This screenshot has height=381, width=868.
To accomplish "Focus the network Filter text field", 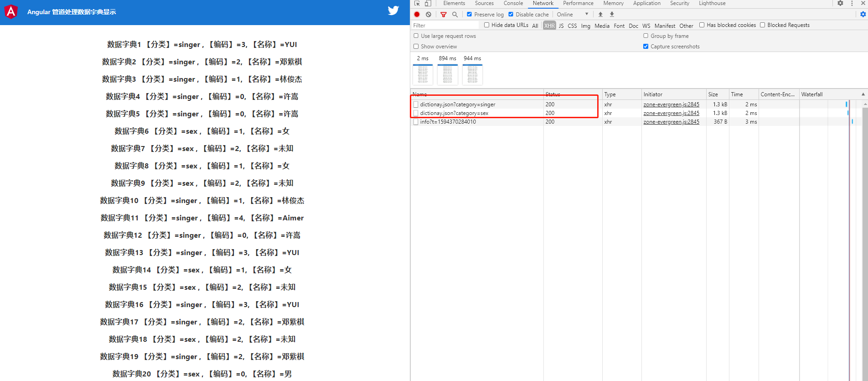I will click(445, 26).
